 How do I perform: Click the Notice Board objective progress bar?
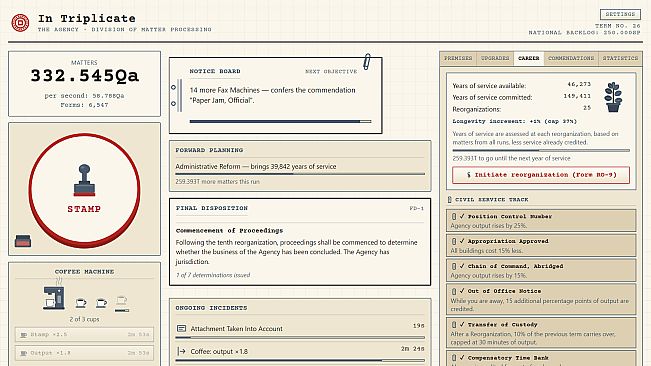tap(280, 122)
